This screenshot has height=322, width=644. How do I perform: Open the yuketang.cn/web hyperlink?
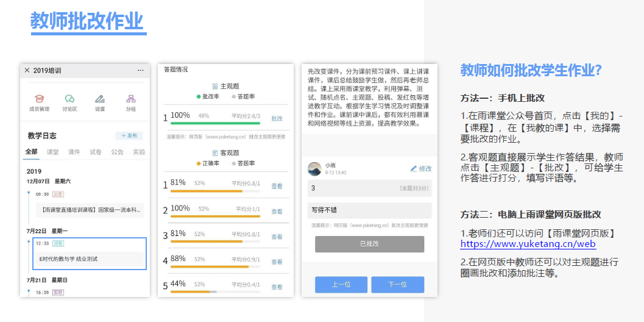point(528,244)
